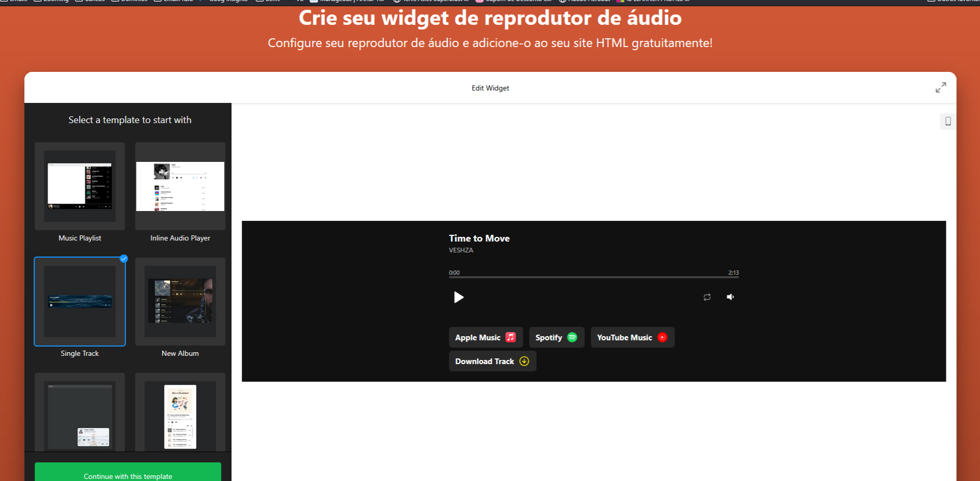Screen dimensions: 980x481
Task: Switch to mobile device preview
Action: click(948, 121)
